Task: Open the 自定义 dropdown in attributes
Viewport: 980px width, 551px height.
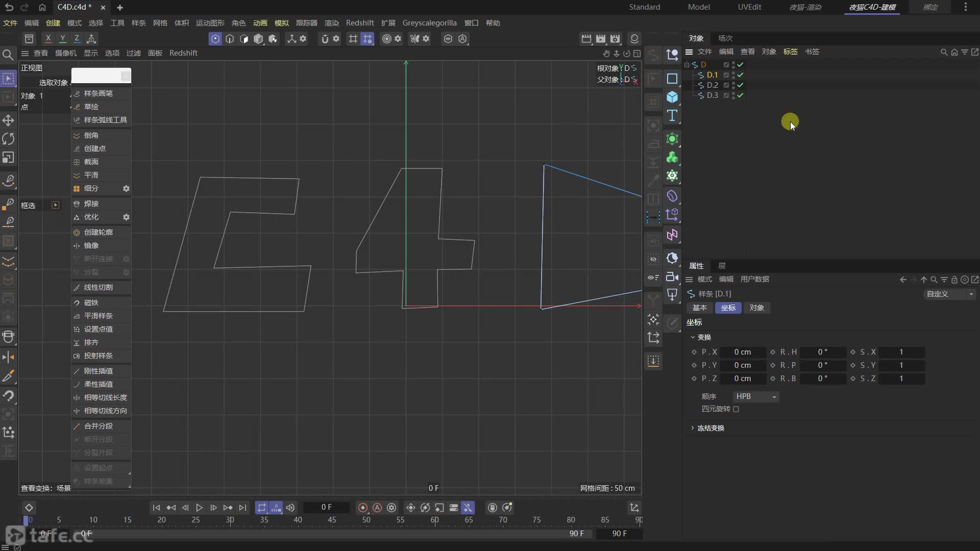Action: [x=950, y=294]
